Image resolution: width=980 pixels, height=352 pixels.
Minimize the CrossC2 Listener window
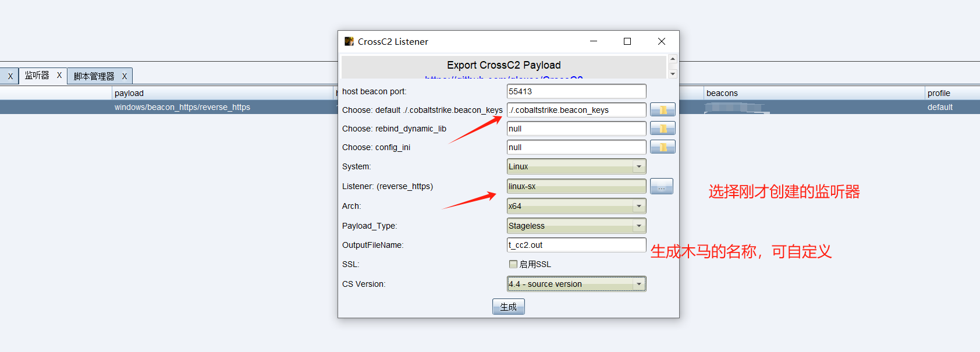point(594,41)
